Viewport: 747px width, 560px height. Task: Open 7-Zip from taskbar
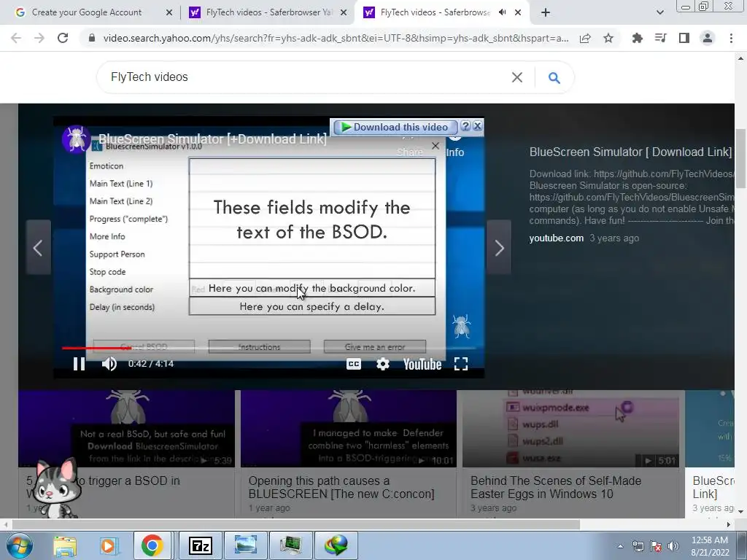(x=200, y=545)
